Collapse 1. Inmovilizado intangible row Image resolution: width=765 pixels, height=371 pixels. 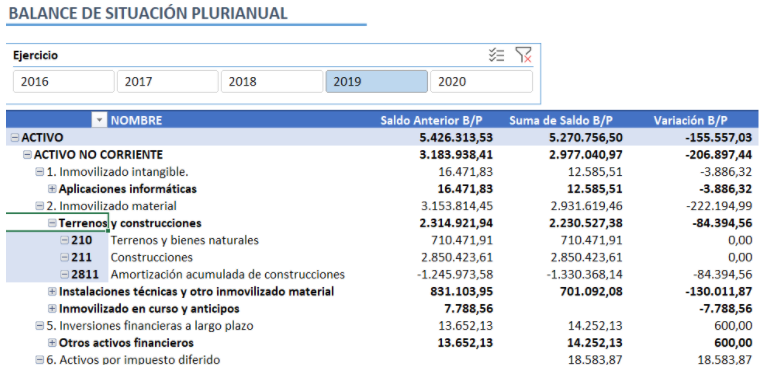[x=40, y=172]
